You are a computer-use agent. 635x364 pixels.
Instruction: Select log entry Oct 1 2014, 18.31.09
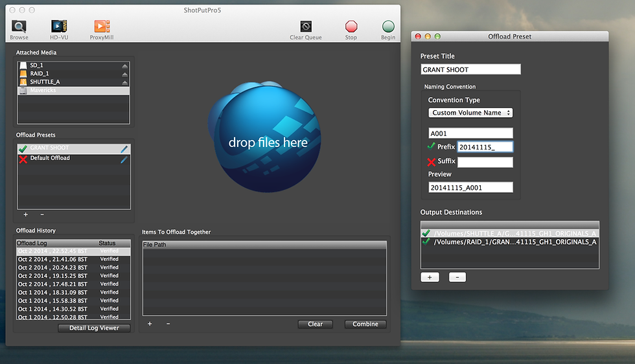(73, 292)
